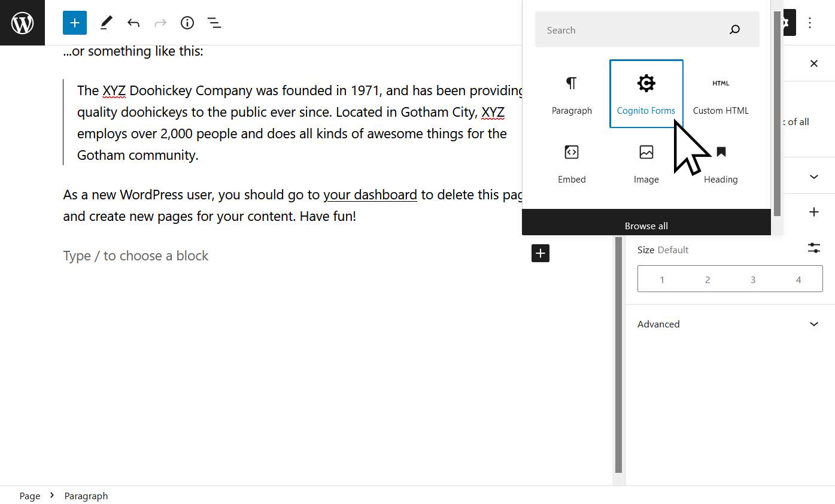Select the pencil Tools icon

pos(106,23)
